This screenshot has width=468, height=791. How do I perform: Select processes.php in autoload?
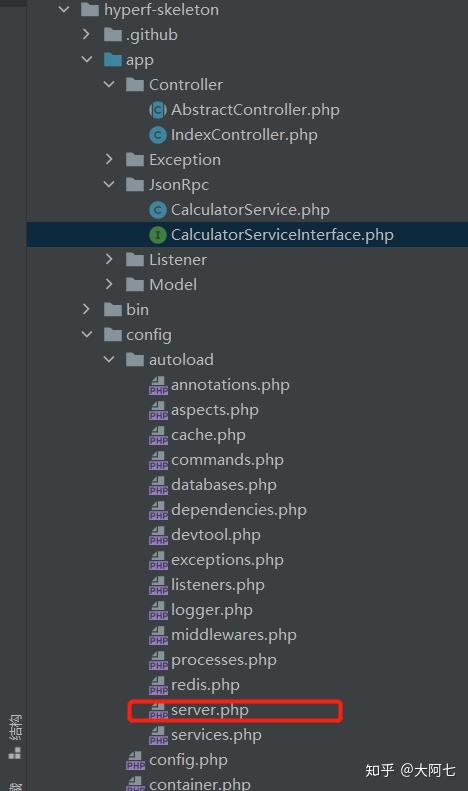tap(224, 660)
